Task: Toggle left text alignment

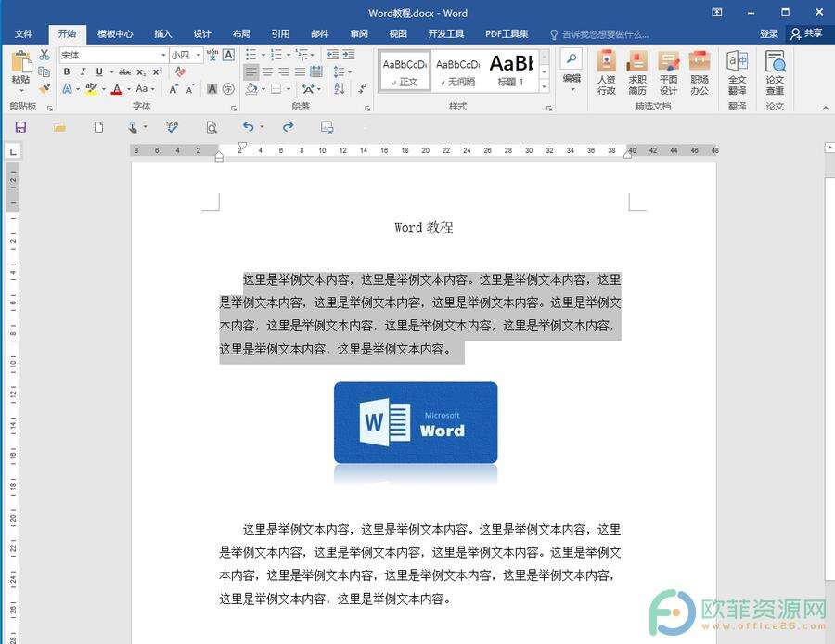Action: 251,72
